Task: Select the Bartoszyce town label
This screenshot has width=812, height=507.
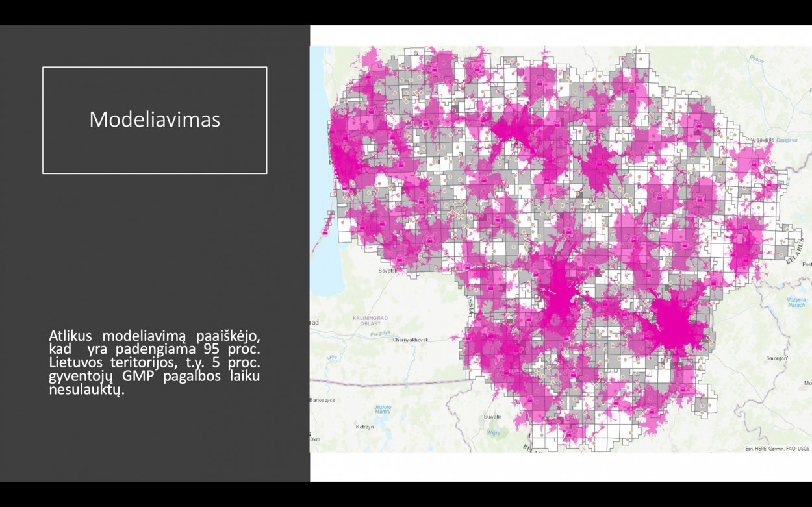Action: pos(322,400)
